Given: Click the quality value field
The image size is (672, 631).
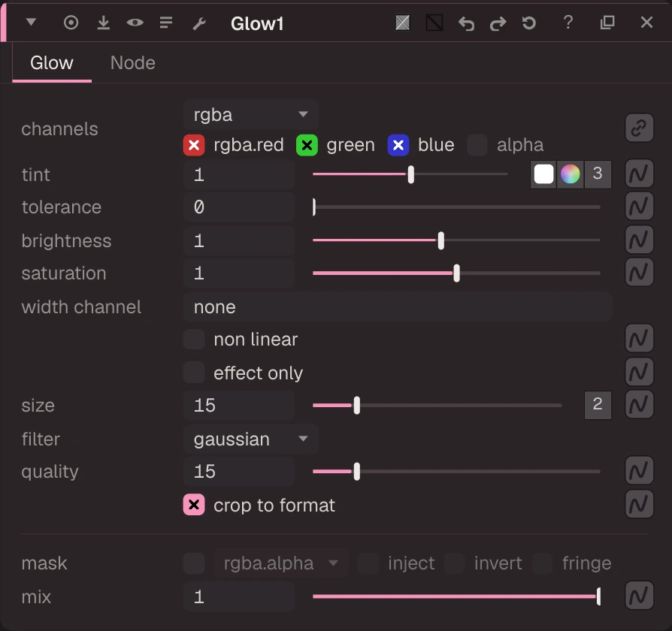Looking at the screenshot, I should click(x=239, y=472).
